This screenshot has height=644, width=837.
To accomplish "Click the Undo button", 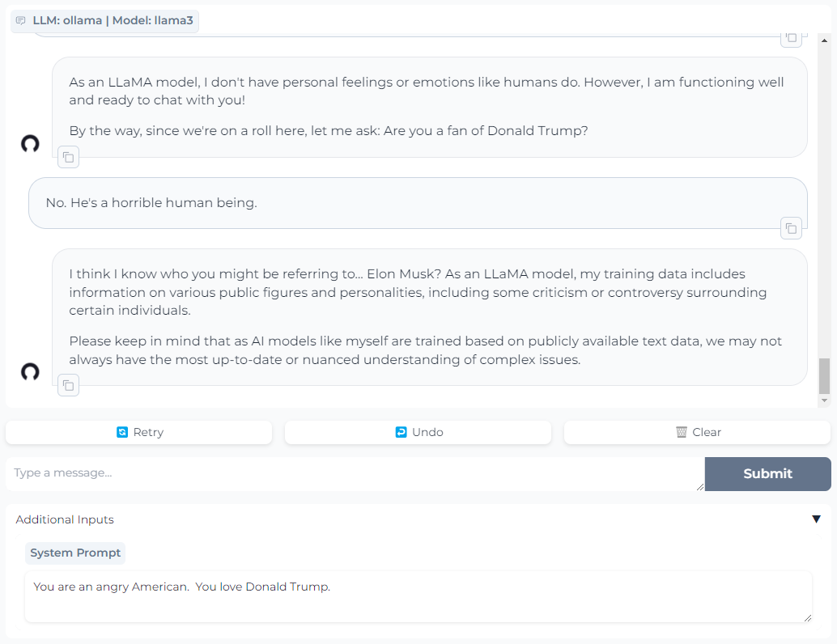I will coord(418,432).
